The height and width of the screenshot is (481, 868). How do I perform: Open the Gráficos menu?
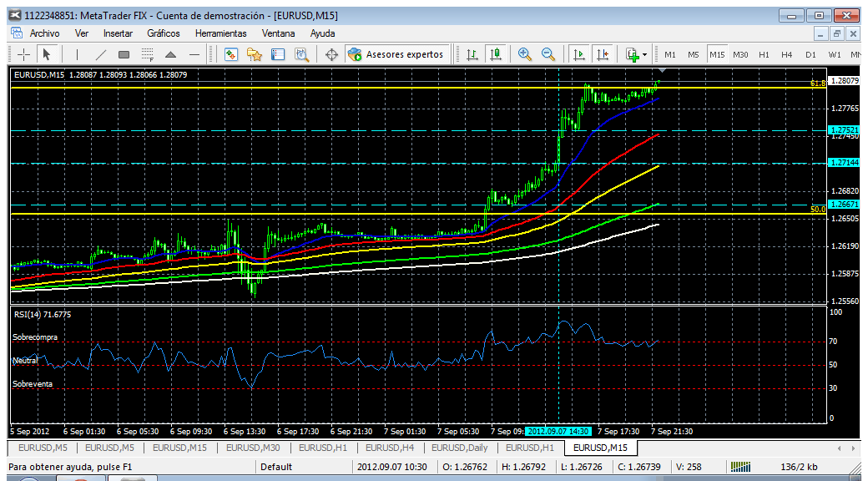point(164,33)
